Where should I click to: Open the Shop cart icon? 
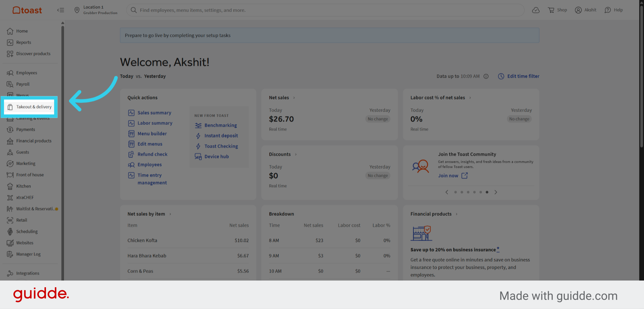click(551, 10)
